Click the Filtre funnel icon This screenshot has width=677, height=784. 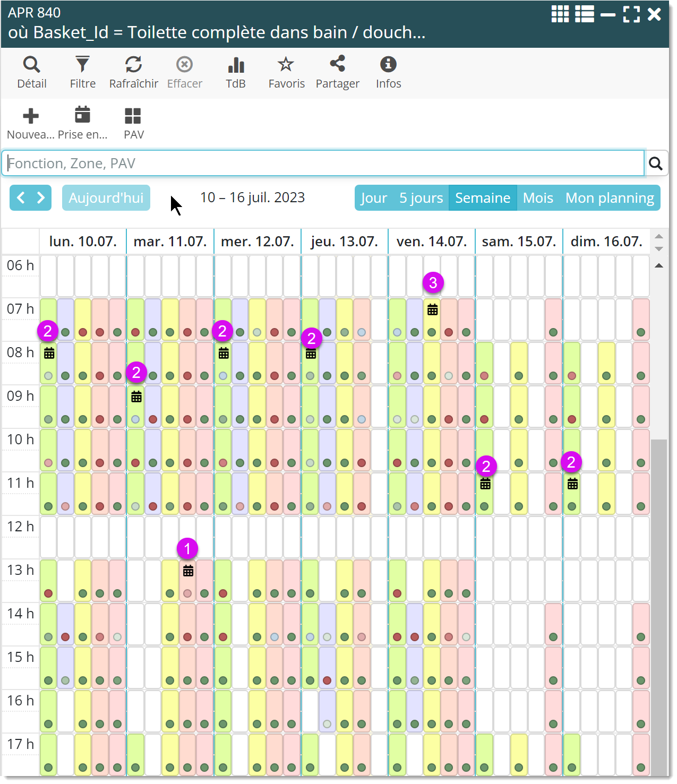[x=82, y=72]
